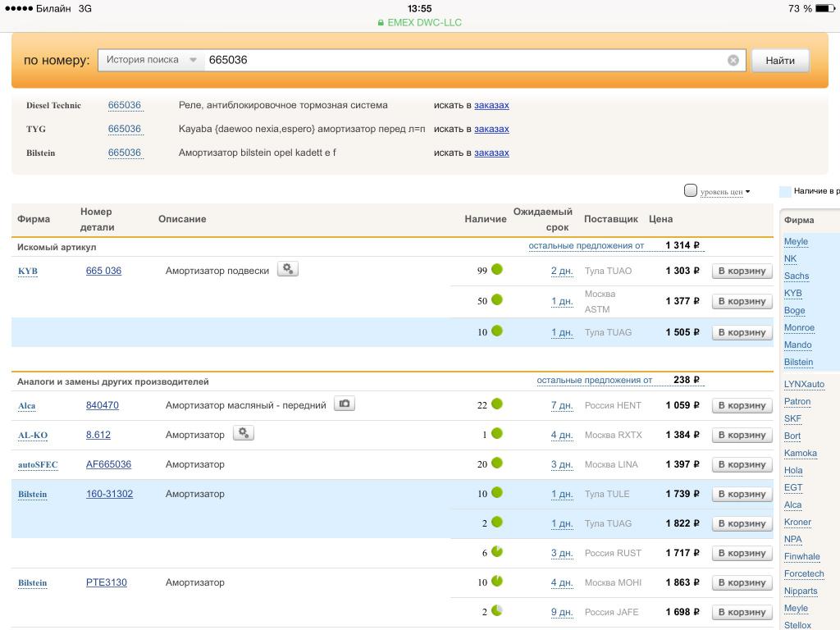Expand уровень цен dropdown arrow
The height and width of the screenshot is (630, 840).
747,192
